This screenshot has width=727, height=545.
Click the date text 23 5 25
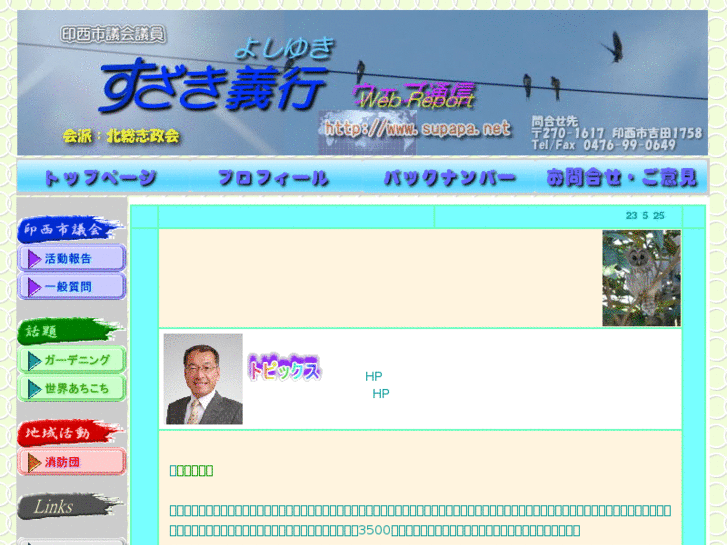coord(645,215)
